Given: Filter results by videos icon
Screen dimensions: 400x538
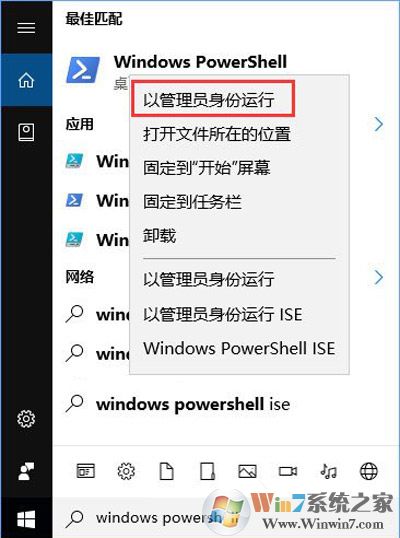Looking at the screenshot, I should click(x=287, y=471).
